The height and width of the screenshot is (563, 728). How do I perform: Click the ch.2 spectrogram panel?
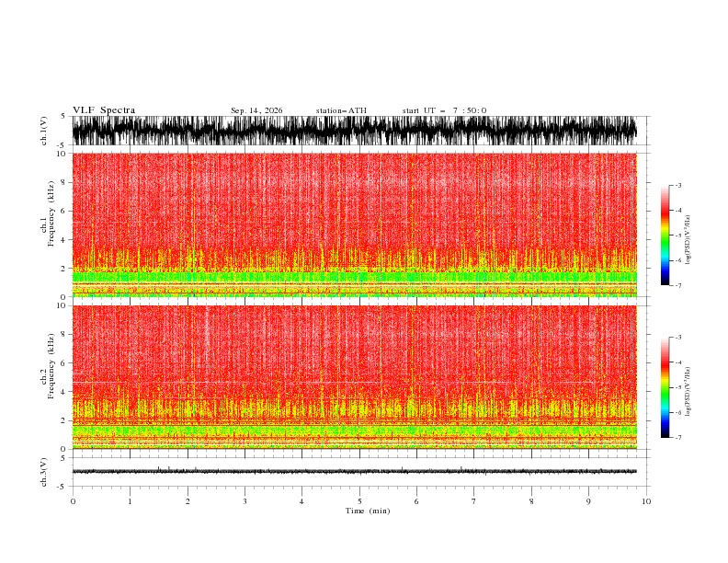coord(354,377)
